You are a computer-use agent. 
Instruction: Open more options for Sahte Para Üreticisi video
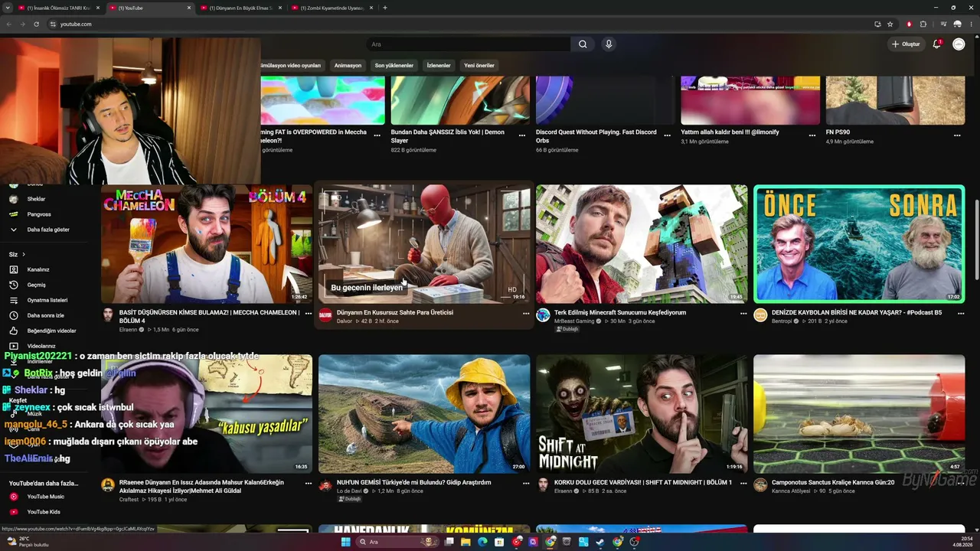point(526,313)
